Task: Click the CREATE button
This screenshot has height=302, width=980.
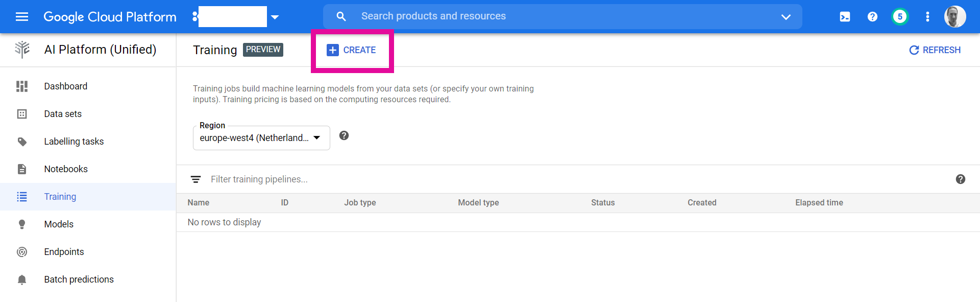Action: tap(352, 50)
